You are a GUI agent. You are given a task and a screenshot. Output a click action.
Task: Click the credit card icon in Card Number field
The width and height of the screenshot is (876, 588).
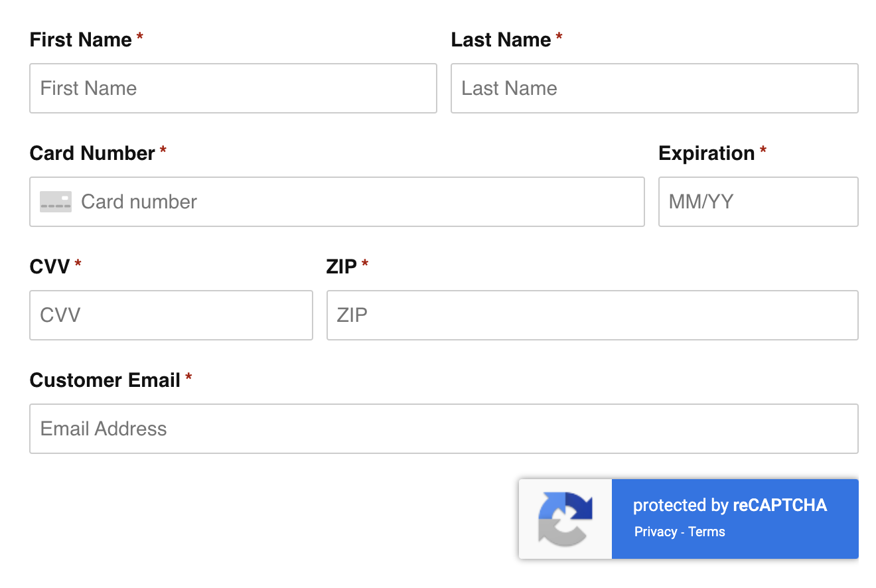click(56, 202)
